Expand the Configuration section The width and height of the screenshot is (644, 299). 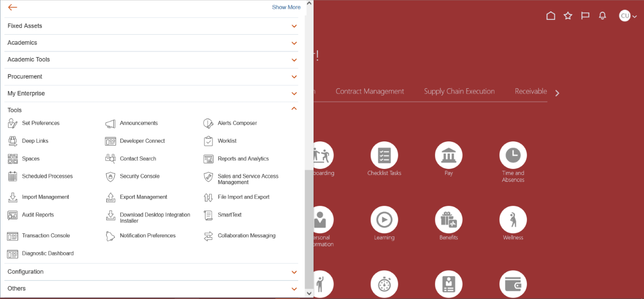(294, 272)
